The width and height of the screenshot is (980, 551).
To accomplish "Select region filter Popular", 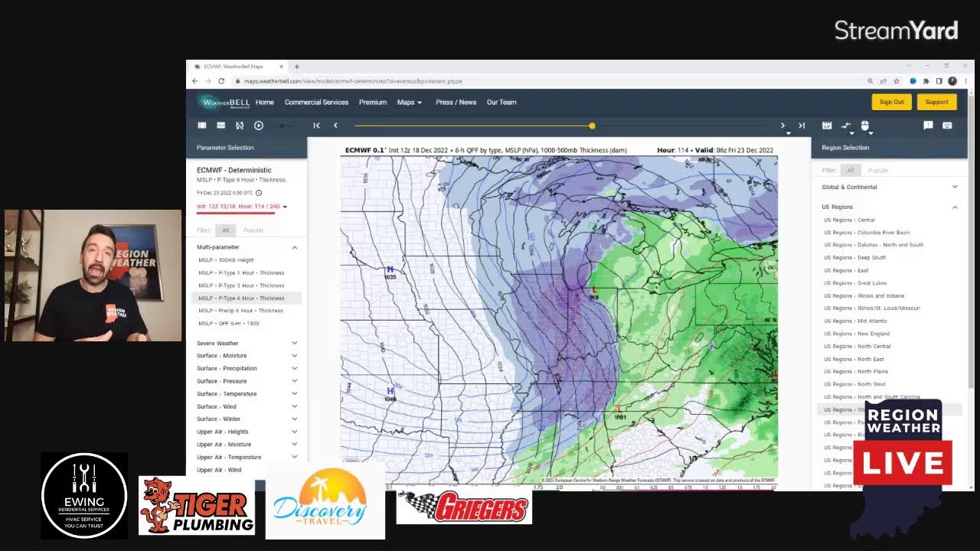I will click(x=878, y=170).
